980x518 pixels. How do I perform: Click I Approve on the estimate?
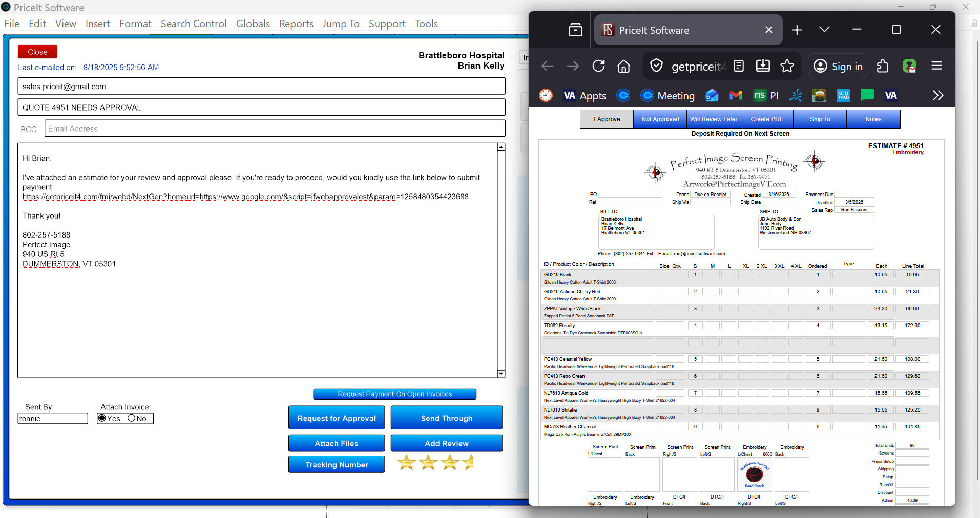click(x=607, y=119)
